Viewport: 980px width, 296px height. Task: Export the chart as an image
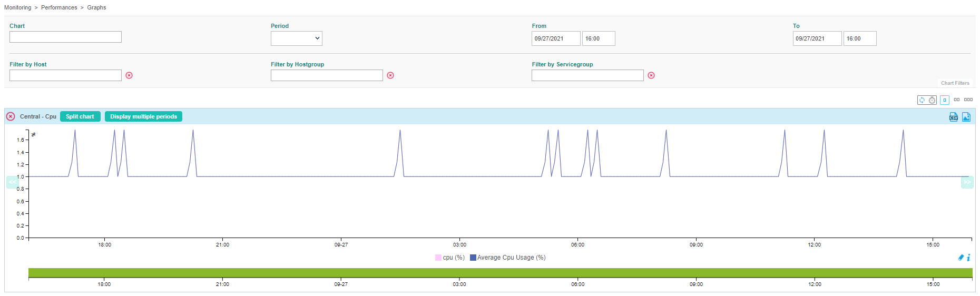[966, 117]
